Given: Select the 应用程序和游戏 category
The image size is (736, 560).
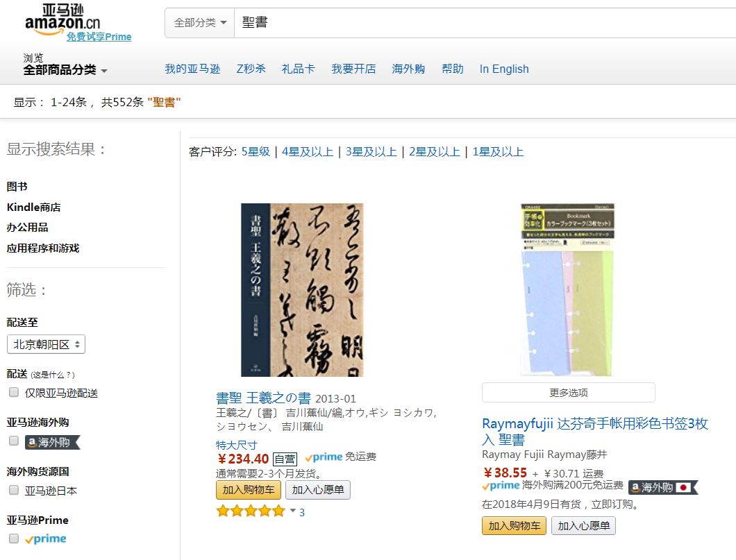Looking at the screenshot, I should [43, 248].
